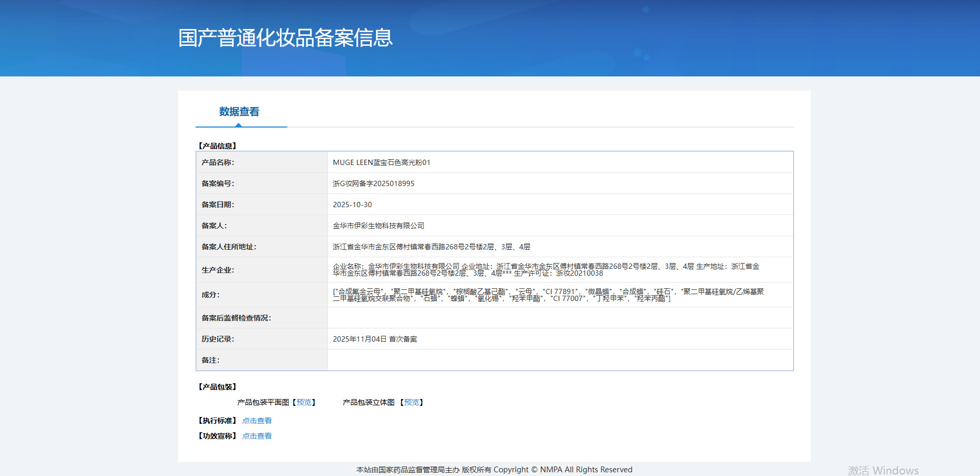Click the 备注 row label
The image size is (980, 476).
[x=210, y=360]
